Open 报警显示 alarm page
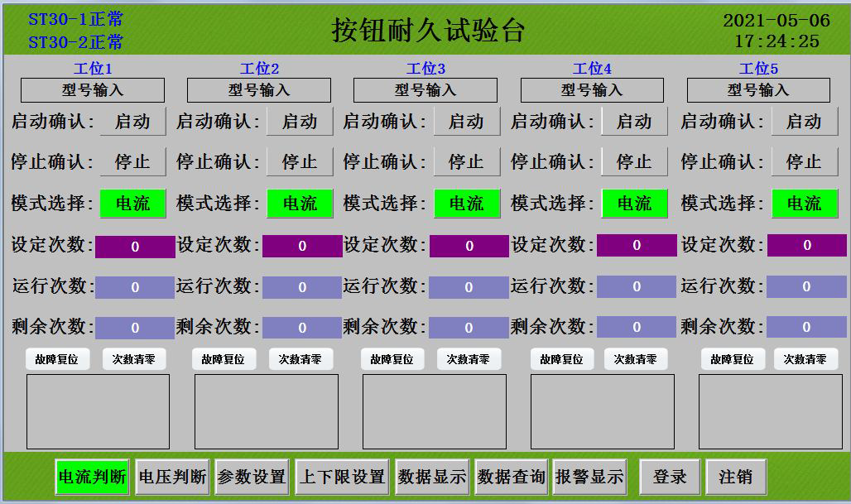Screen dimensions: 851x504 [x=589, y=477]
